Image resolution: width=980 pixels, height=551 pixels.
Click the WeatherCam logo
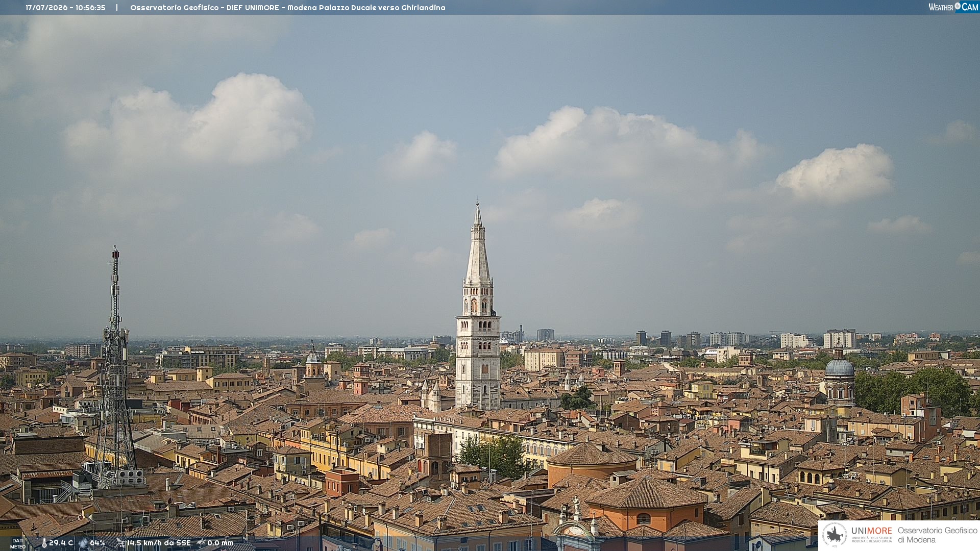pyautogui.click(x=953, y=7)
